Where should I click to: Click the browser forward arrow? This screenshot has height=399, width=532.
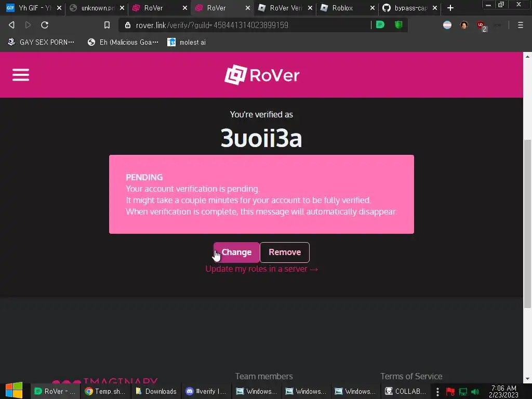pyautogui.click(x=28, y=25)
